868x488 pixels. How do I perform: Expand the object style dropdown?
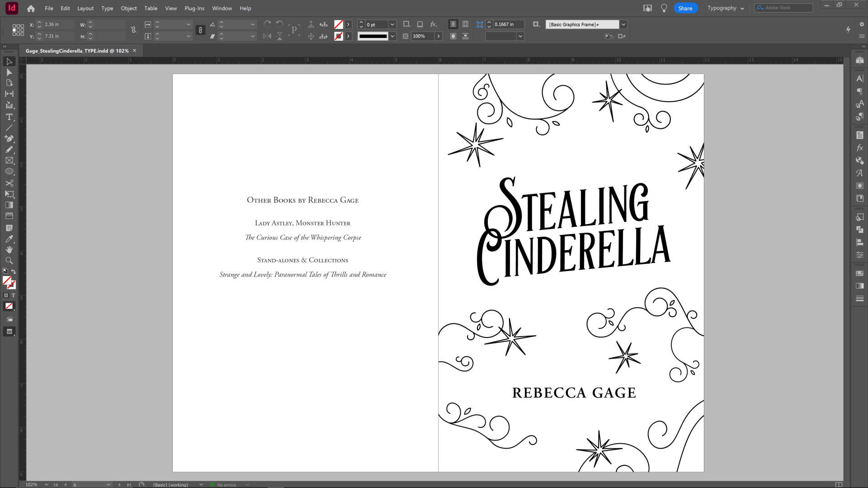[x=623, y=24]
